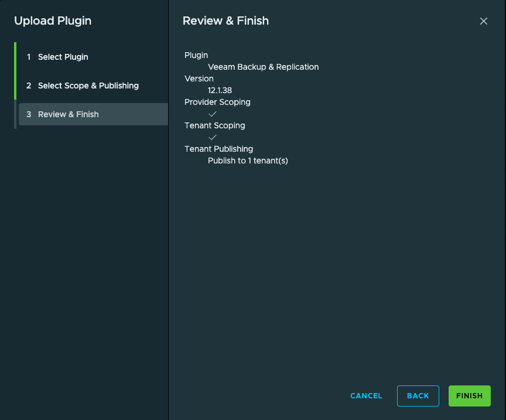Select step 3 Review & Finish
This screenshot has height=420, width=506.
pos(93,114)
